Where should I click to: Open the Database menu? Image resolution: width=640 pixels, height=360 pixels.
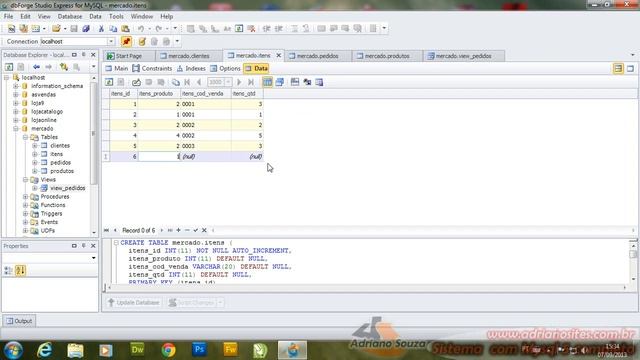pyautogui.click(x=70, y=16)
